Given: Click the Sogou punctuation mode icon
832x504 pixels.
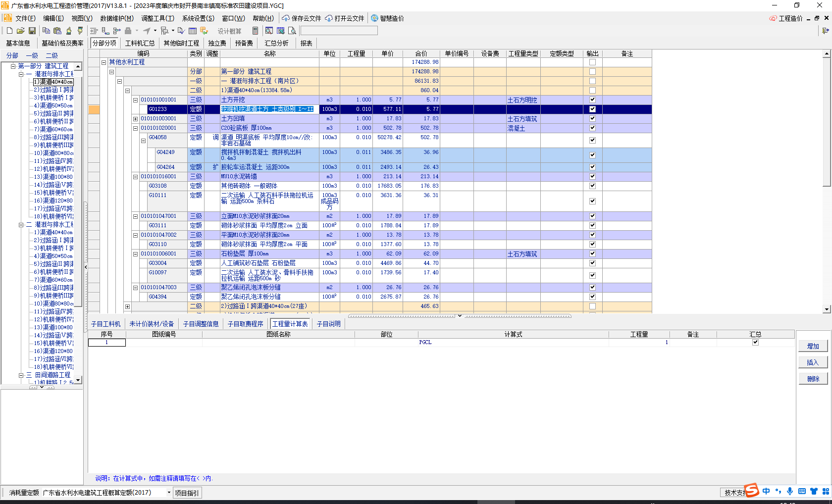Looking at the screenshot, I should [x=778, y=491].
